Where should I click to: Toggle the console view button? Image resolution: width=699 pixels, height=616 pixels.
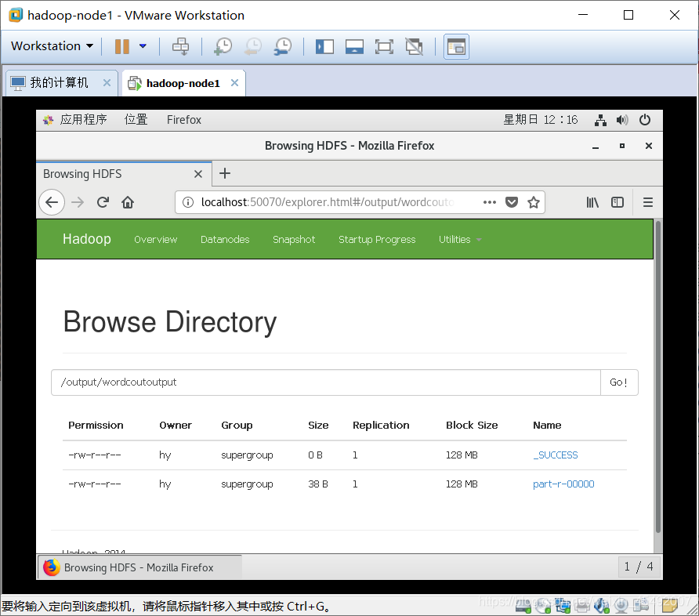456,46
